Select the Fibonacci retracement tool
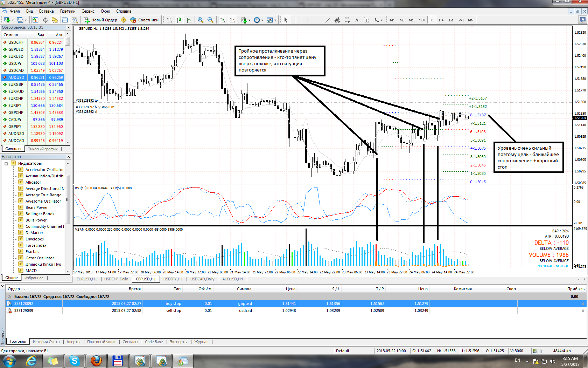The height and width of the screenshot is (368, 588). tap(347, 20)
